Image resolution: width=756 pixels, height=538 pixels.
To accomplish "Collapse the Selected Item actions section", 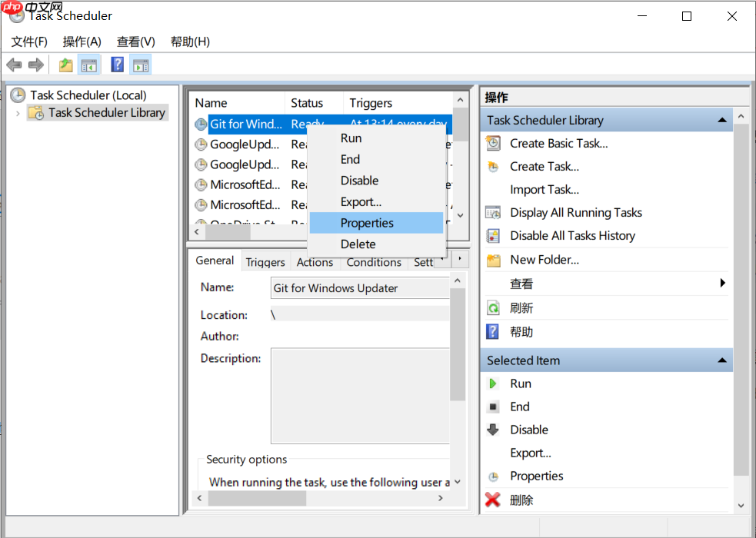I will coord(721,360).
